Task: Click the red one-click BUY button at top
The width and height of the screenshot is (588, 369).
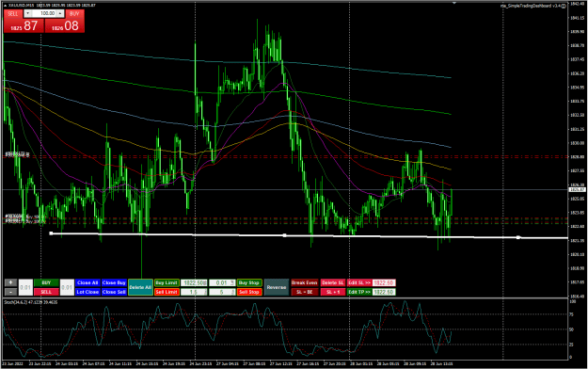Action: click(74, 13)
